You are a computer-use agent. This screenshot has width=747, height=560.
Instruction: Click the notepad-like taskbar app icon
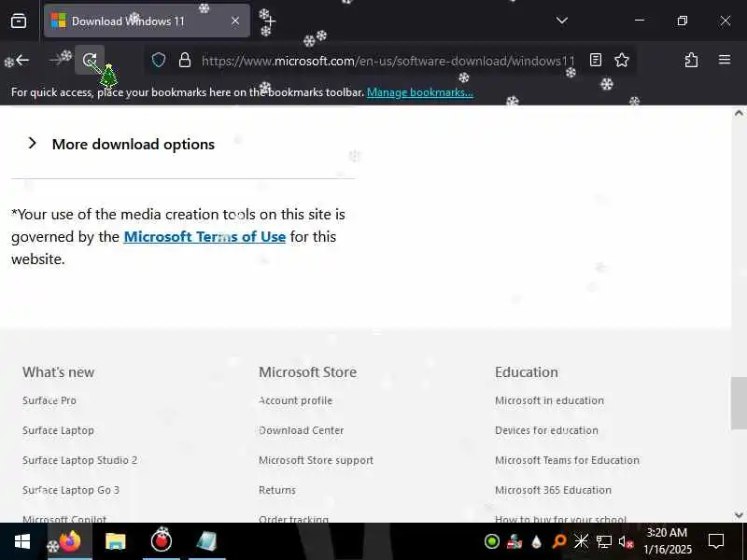coord(206,541)
